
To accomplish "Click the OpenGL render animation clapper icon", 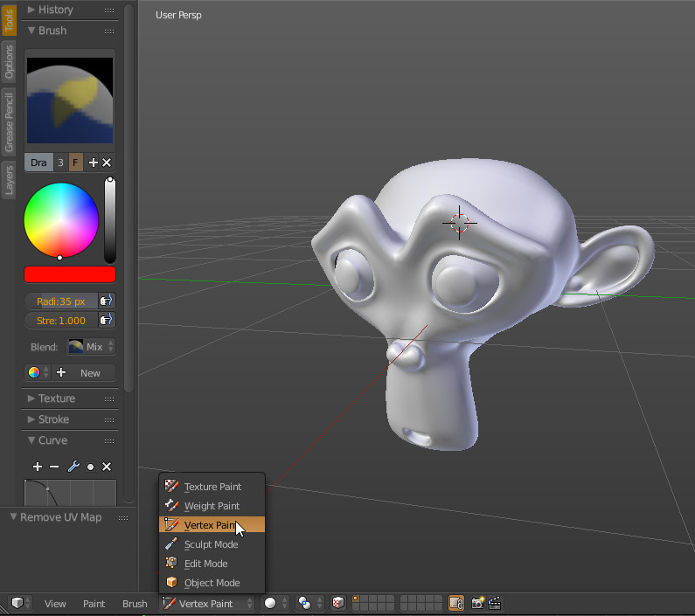I will coord(495,603).
